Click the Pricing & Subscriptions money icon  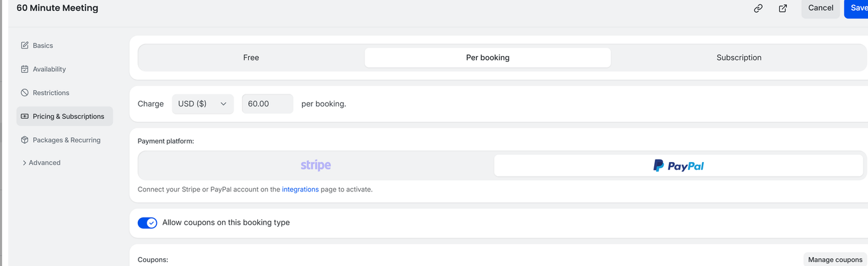25,116
